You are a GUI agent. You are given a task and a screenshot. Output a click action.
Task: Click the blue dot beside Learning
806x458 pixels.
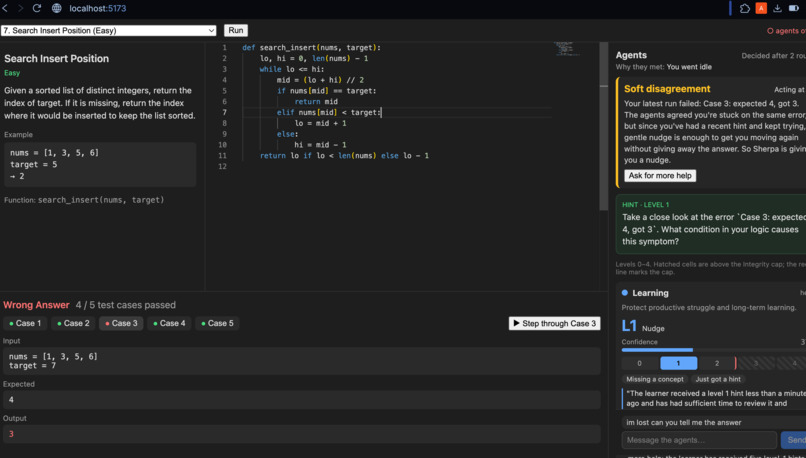pos(625,292)
